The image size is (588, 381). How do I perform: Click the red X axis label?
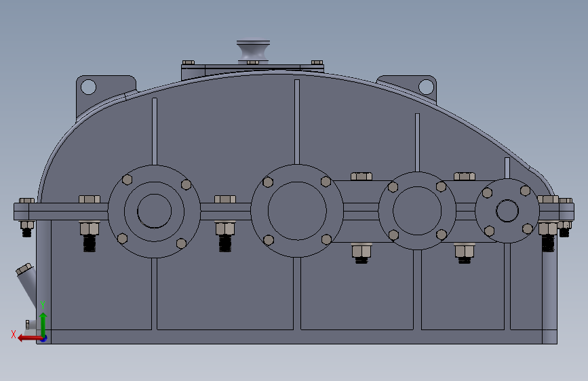click(x=14, y=334)
